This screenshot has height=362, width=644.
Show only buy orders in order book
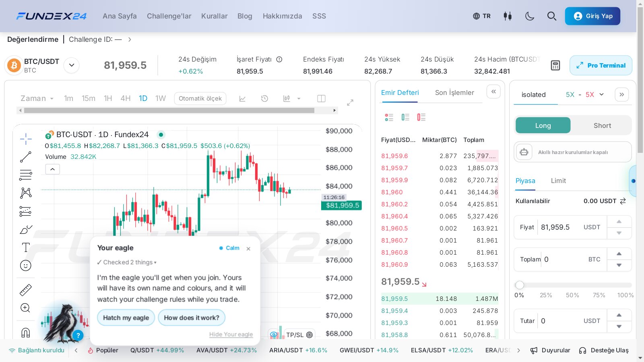405,117
